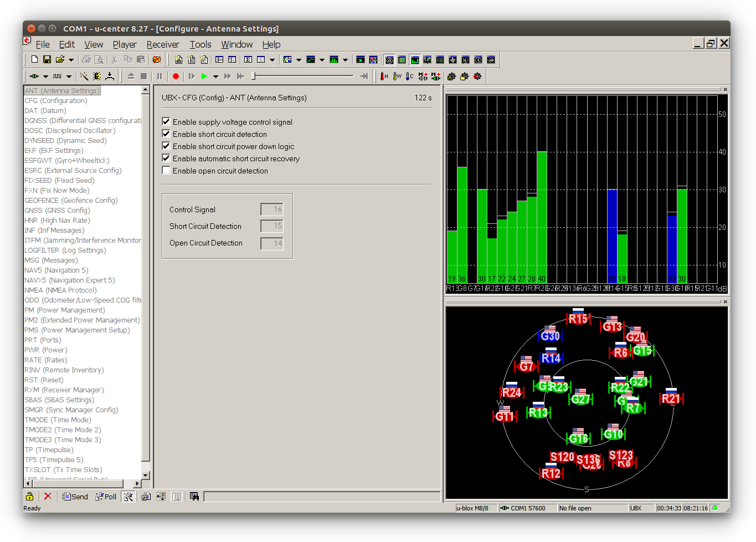Open the clock view window icon
Viewport: 756px width, 542px height.
coord(478,59)
